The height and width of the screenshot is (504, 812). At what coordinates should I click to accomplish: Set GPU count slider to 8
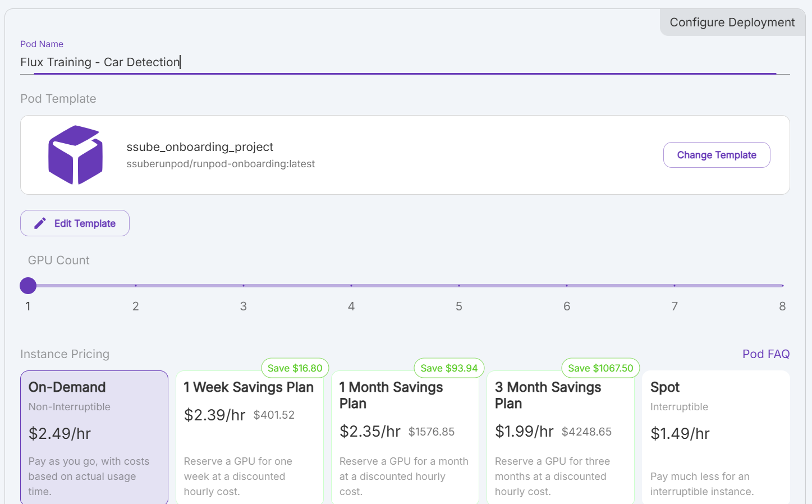[782, 286]
